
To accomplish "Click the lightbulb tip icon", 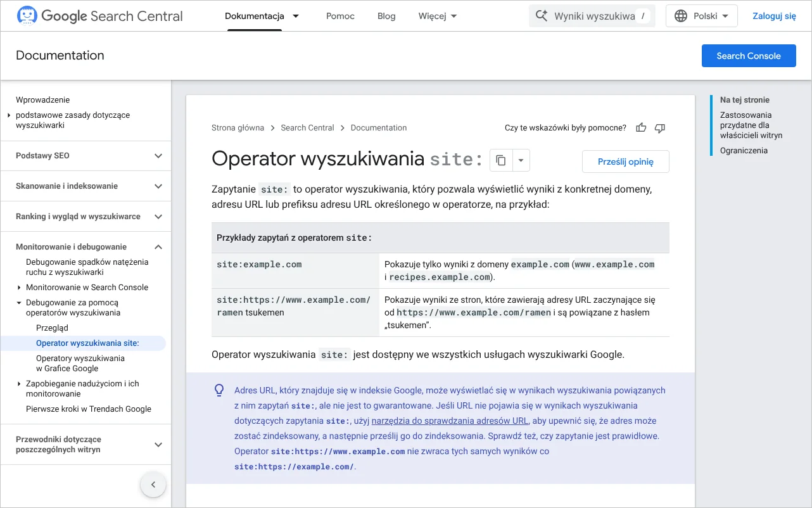I will click(219, 390).
